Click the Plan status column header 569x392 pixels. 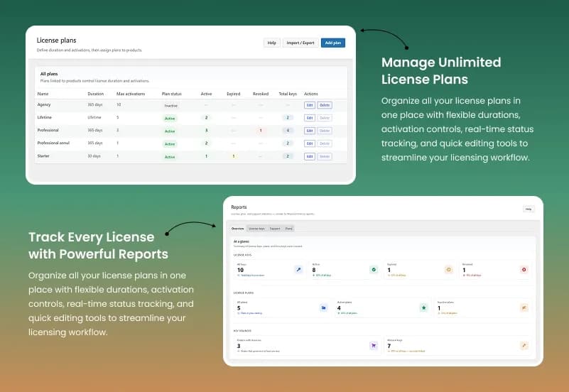172,94
